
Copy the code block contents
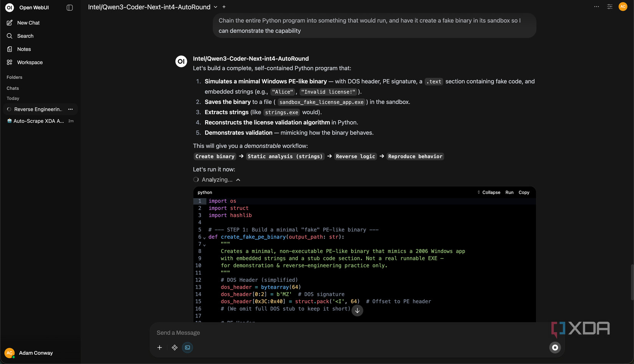pos(524,192)
